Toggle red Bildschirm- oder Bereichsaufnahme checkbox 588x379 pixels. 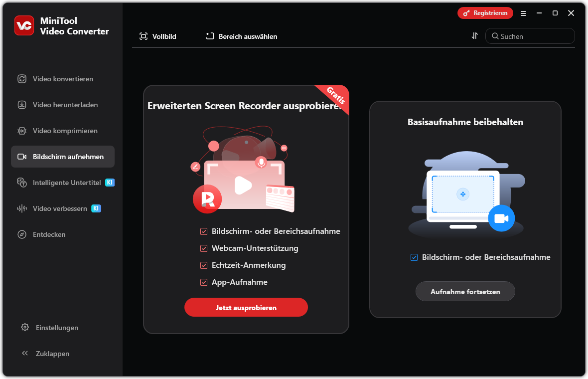point(204,231)
